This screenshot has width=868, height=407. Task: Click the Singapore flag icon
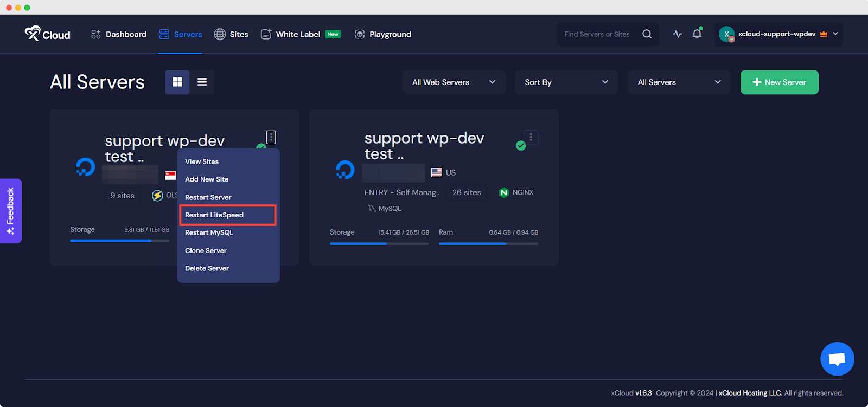(x=170, y=175)
